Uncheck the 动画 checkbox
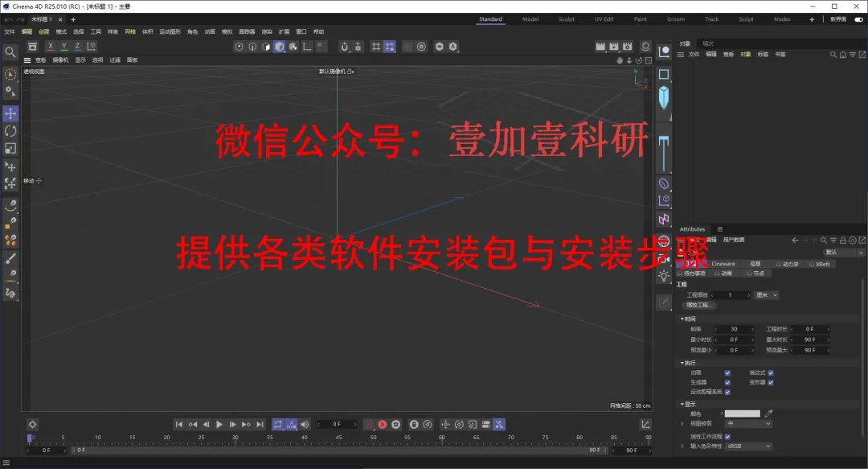868x469 pixels. [727, 373]
